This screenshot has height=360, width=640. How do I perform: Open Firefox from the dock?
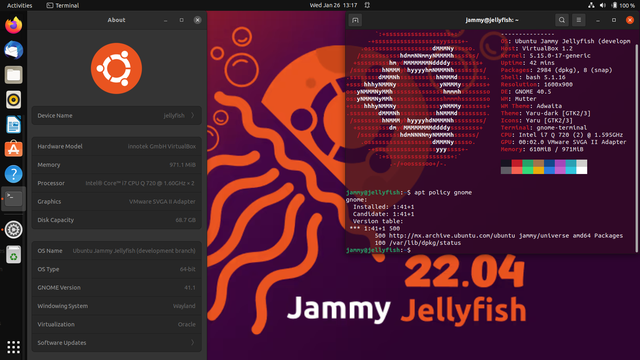[x=13, y=25]
